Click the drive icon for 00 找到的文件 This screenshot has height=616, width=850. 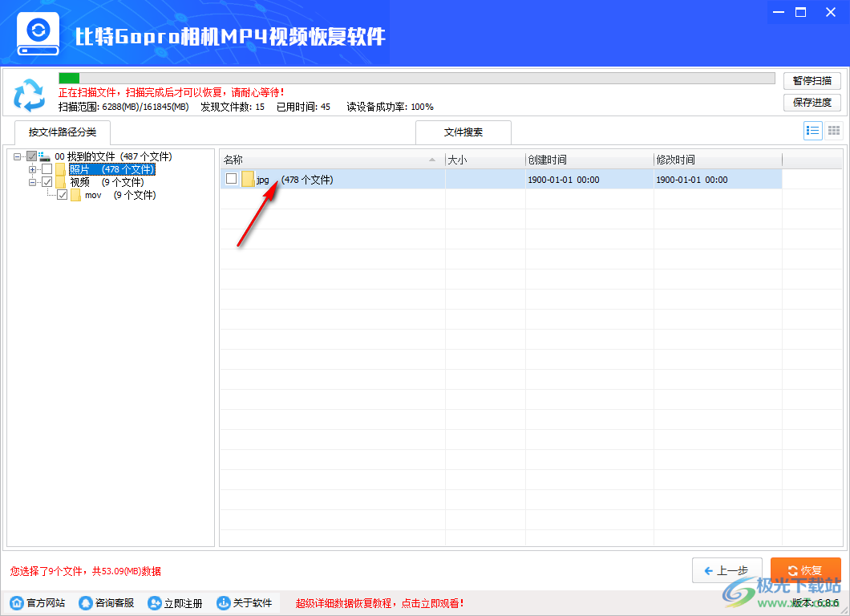(x=45, y=156)
